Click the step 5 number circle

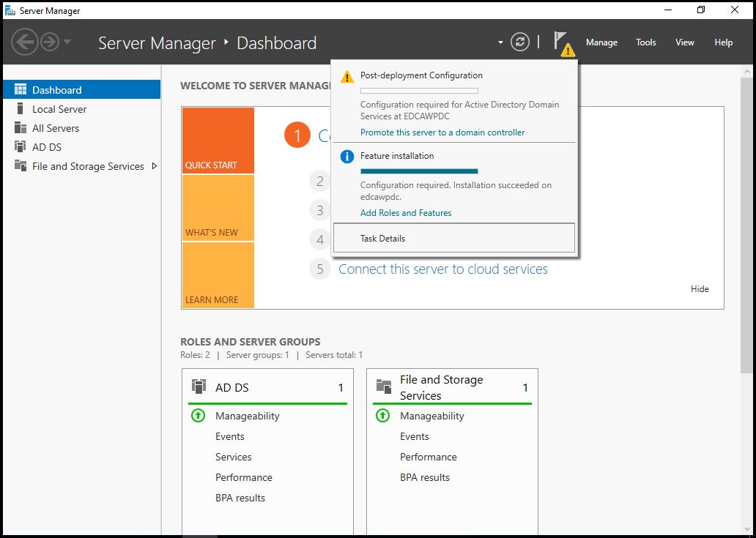pyautogui.click(x=320, y=269)
